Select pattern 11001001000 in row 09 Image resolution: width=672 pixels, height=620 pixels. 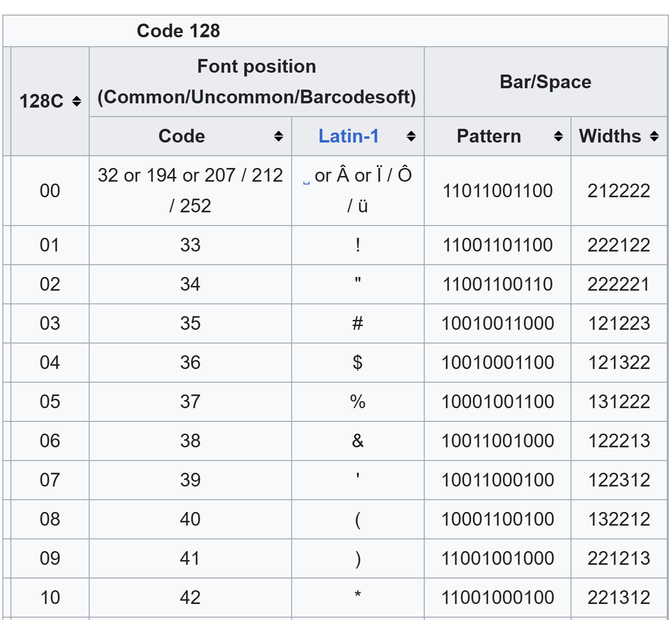(x=497, y=559)
